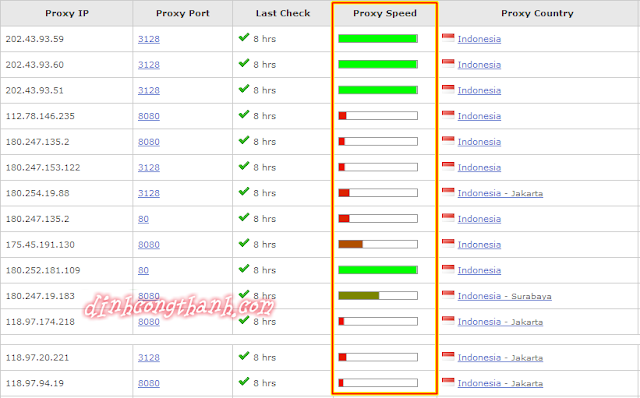The image size is (640, 398).
Task: Select IP address 180.252.181.109
Action: click(x=43, y=271)
